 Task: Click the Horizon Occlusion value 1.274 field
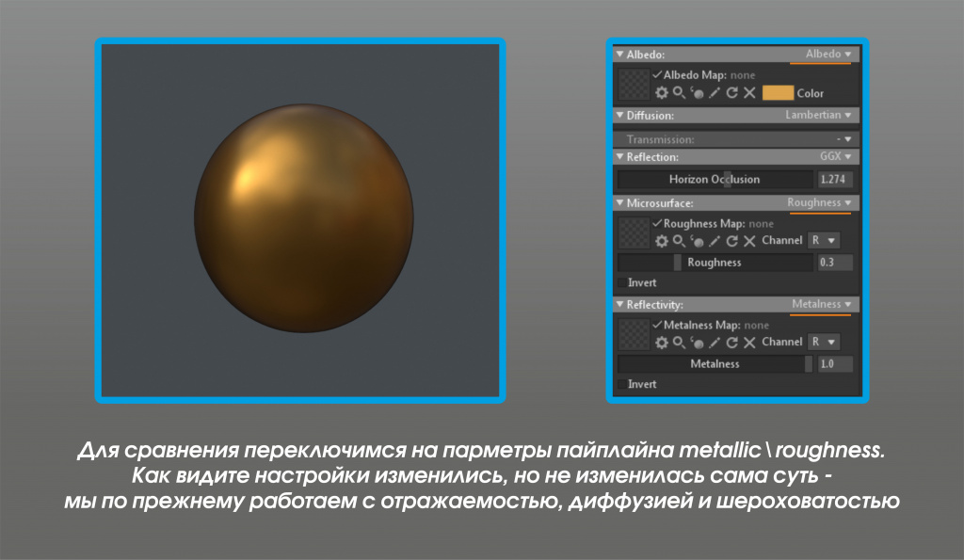835,179
